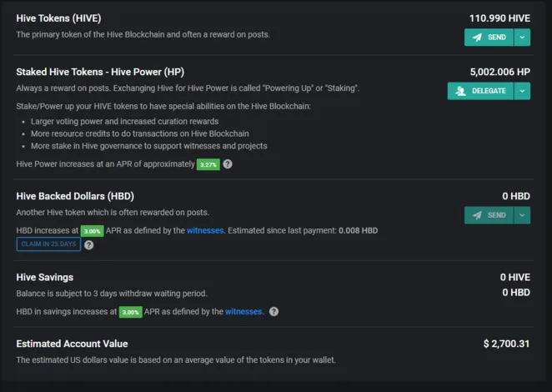Click 'Another Hive token which is often rewarded' text
This screenshot has width=552, height=392.
[113, 213]
